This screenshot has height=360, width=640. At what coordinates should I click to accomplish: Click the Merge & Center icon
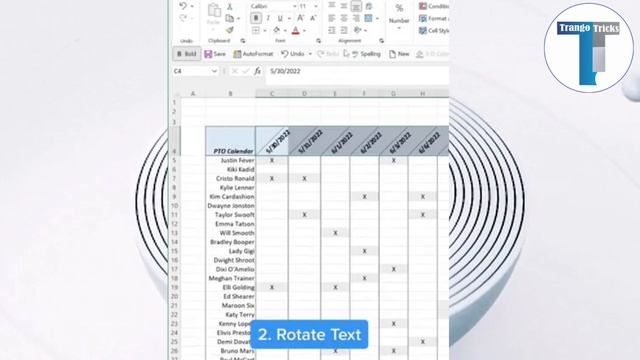point(369,18)
